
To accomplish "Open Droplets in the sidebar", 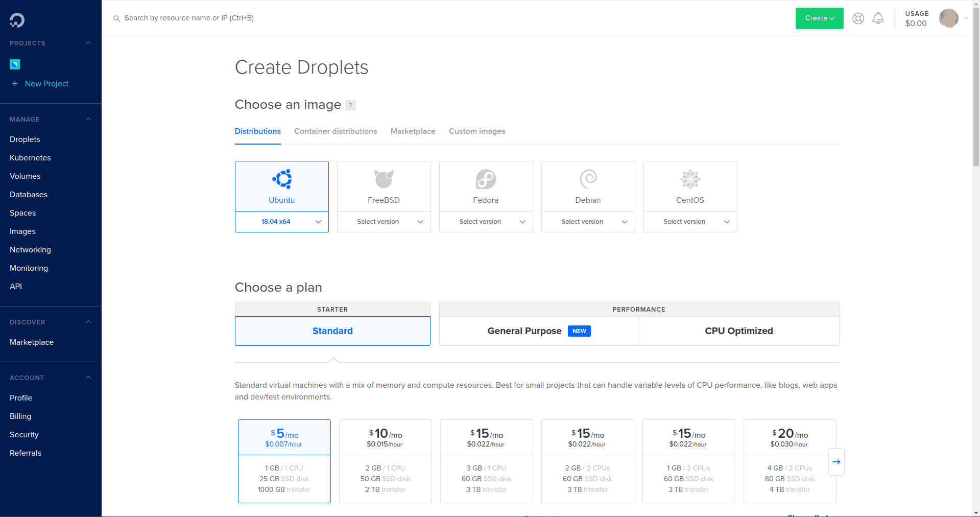I will 25,139.
